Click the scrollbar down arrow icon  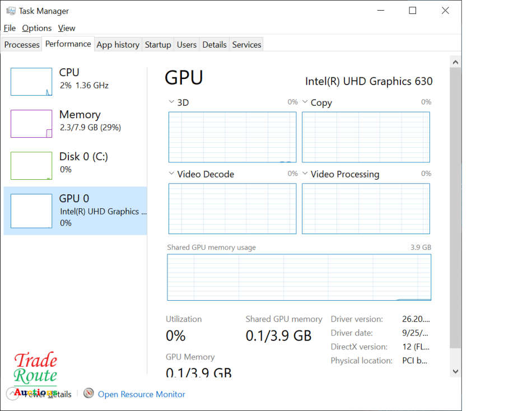click(455, 371)
